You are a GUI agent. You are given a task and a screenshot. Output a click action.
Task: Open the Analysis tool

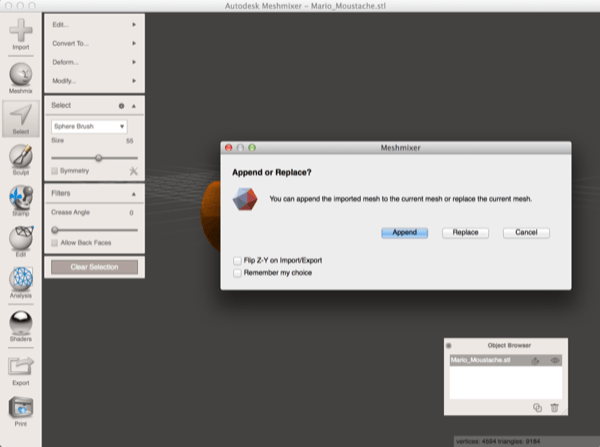20,281
